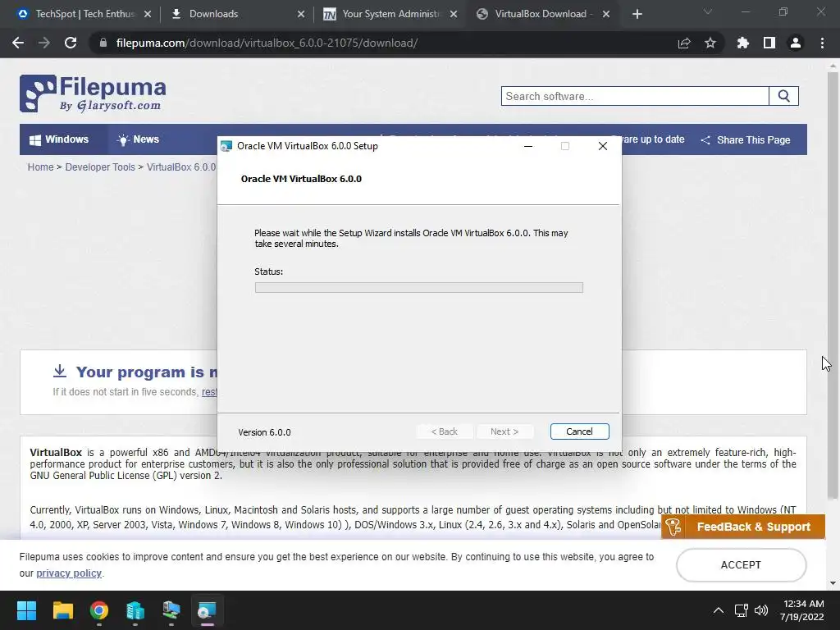Open the computer-and-monitor app on the taskbar
The width and height of the screenshot is (840, 630).
(171, 610)
